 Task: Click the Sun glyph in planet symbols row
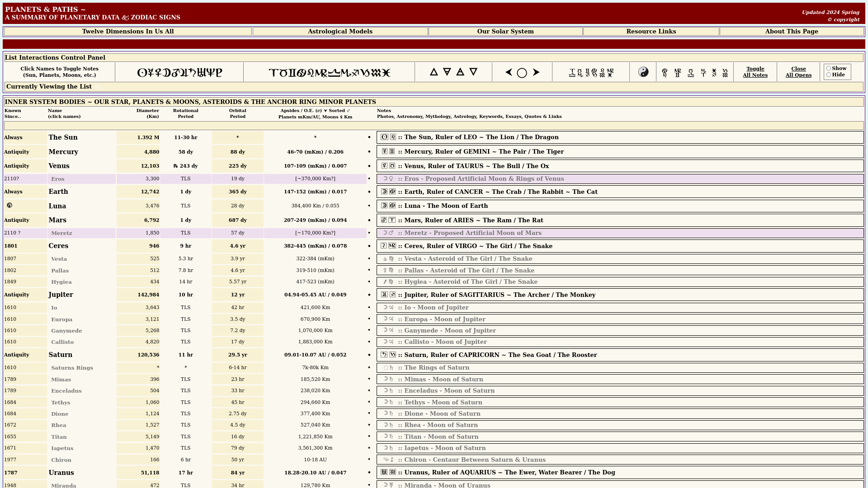point(142,73)
